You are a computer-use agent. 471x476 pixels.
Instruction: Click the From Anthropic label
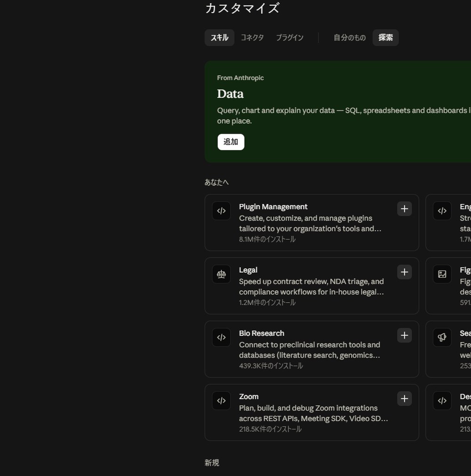coord(240,78)
